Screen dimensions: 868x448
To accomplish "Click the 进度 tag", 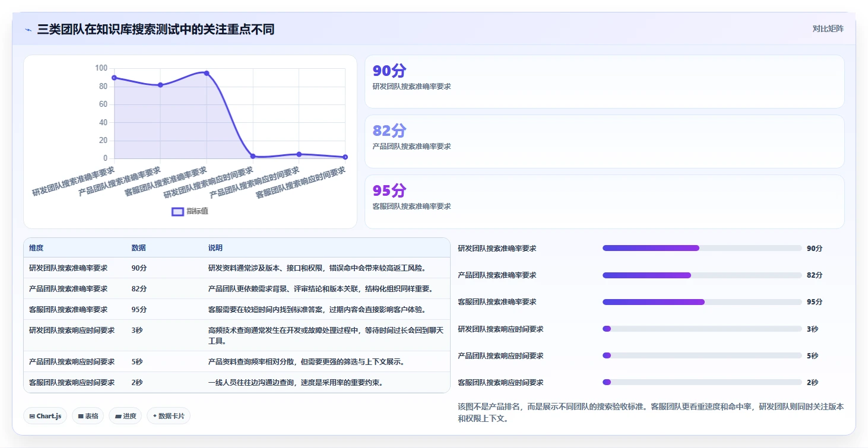I will pyautogui.click(x=125, y=416).
